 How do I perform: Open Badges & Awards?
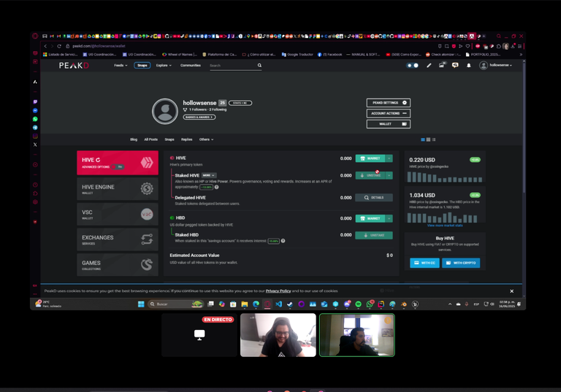(199, 117)
